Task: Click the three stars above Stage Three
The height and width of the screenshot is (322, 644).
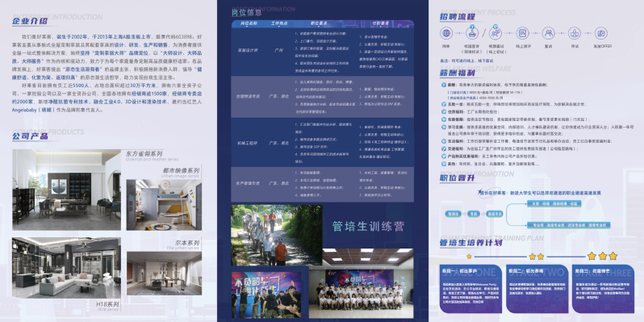Action: coord(602,256)
